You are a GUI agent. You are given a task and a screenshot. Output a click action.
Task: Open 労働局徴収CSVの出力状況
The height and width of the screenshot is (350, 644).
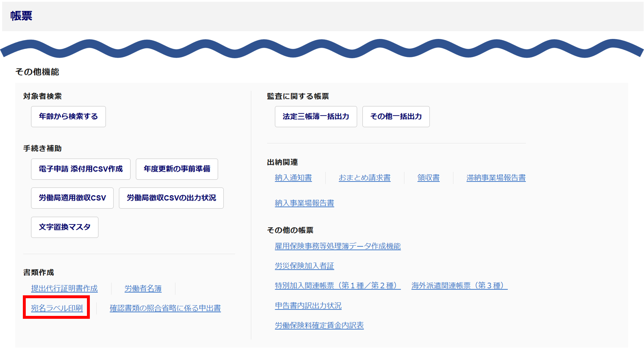(x=171, y=198)
